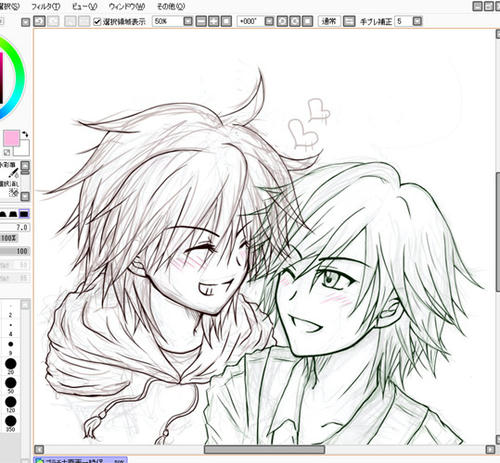
Task: Click the tool list scroll-down button
Action: (25, 196)
